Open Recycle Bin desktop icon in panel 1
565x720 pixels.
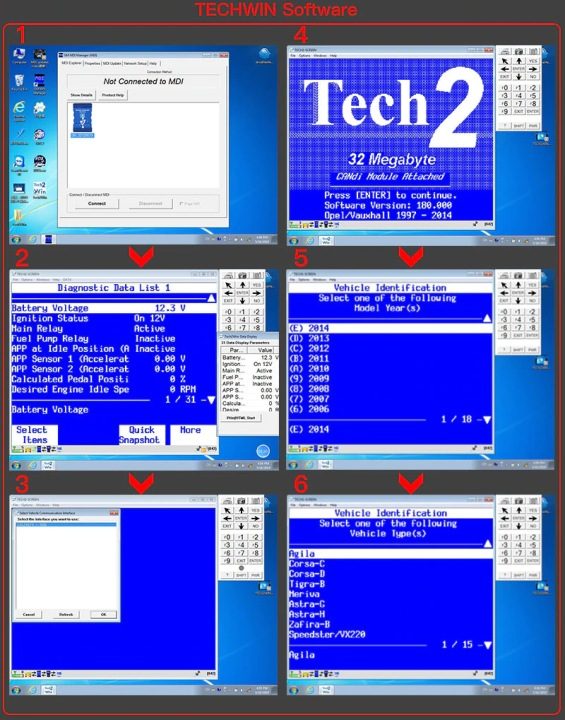point(19,82)
